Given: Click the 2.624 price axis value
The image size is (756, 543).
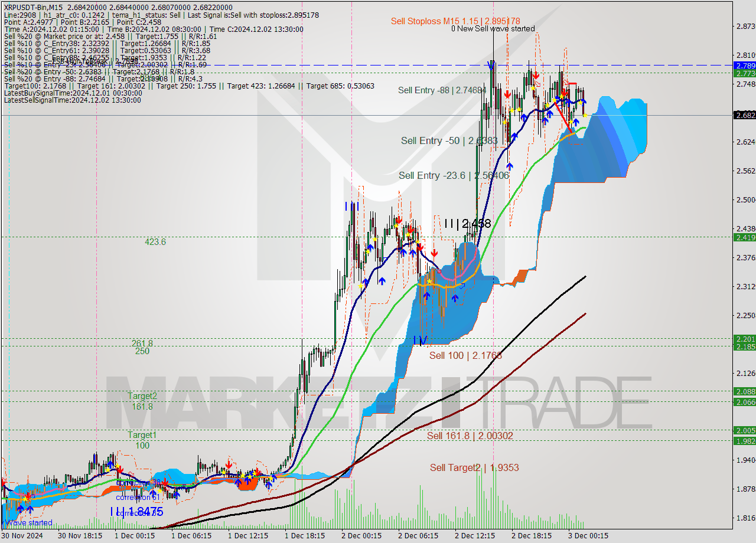Looking at the screenshot, I should point(745,142).
